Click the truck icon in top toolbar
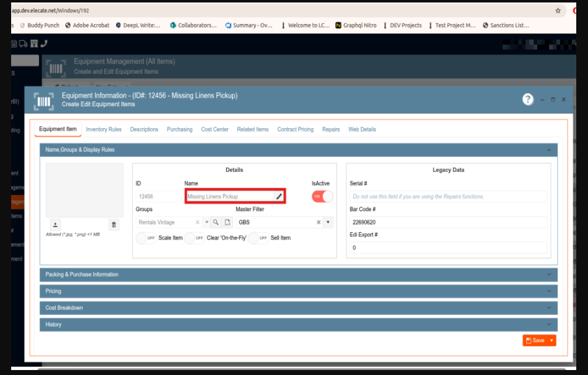The image size is (588, 375). coord(23,43)
